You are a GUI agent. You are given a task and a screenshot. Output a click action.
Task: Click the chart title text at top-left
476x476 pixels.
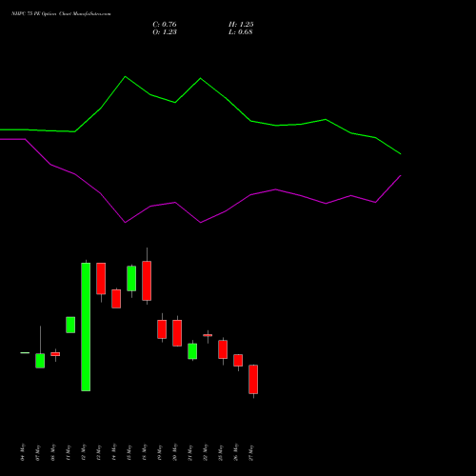click(x=61, y=14)
